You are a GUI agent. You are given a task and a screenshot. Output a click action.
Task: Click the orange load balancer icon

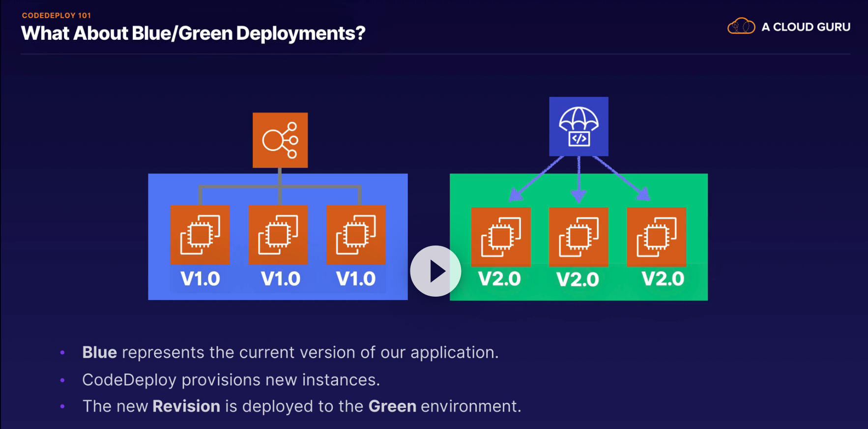click(x=280, y=140)
